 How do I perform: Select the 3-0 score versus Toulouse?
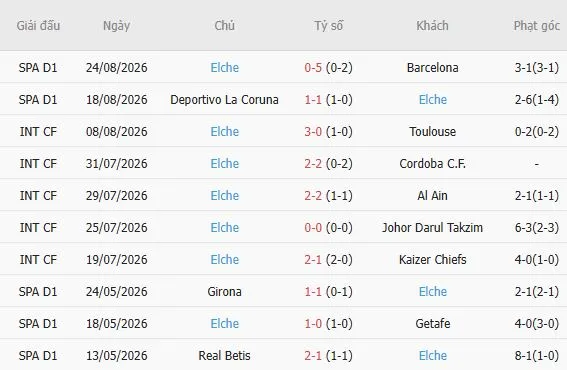pos(313,132)
